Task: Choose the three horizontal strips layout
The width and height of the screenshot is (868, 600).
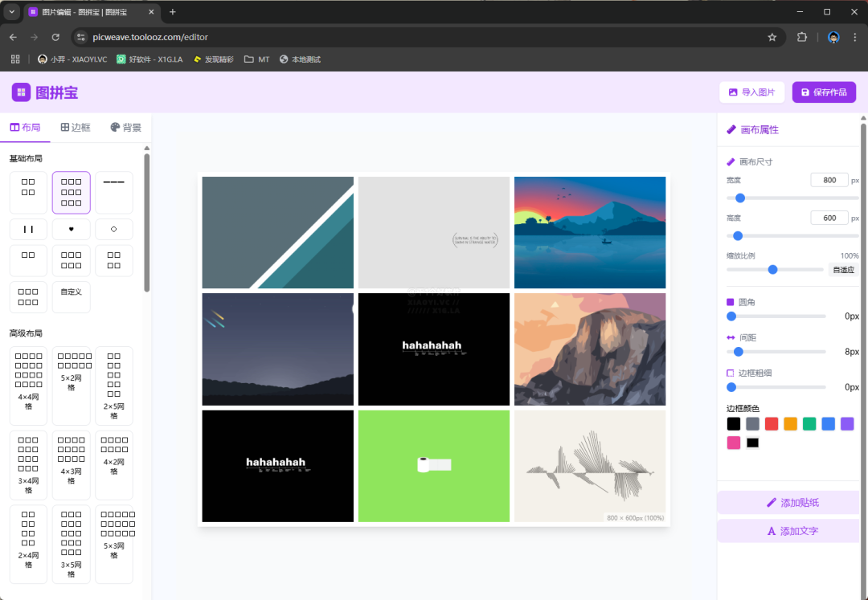Action: [114, 193]
